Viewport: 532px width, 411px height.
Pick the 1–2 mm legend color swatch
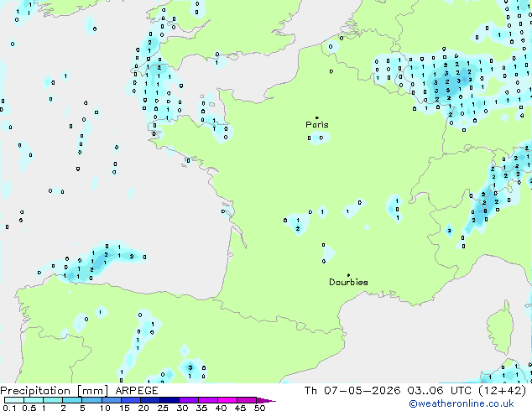coord(53,400)
